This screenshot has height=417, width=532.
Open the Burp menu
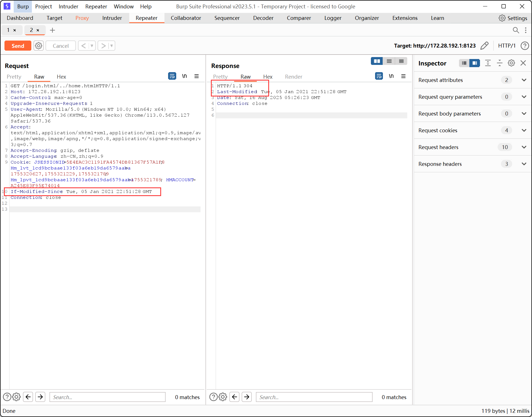coord(23,6)
